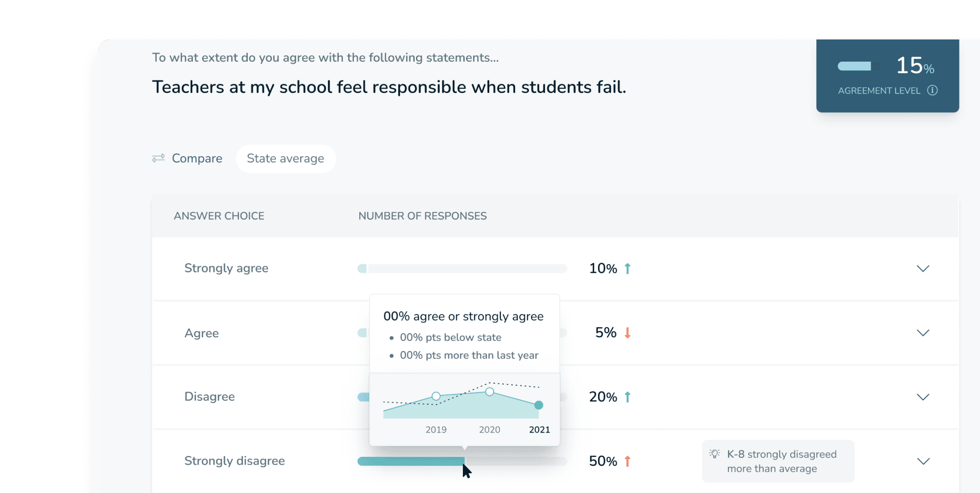
Task: Expand the Disagree row chevron
Action: click(x=923, y=397)
